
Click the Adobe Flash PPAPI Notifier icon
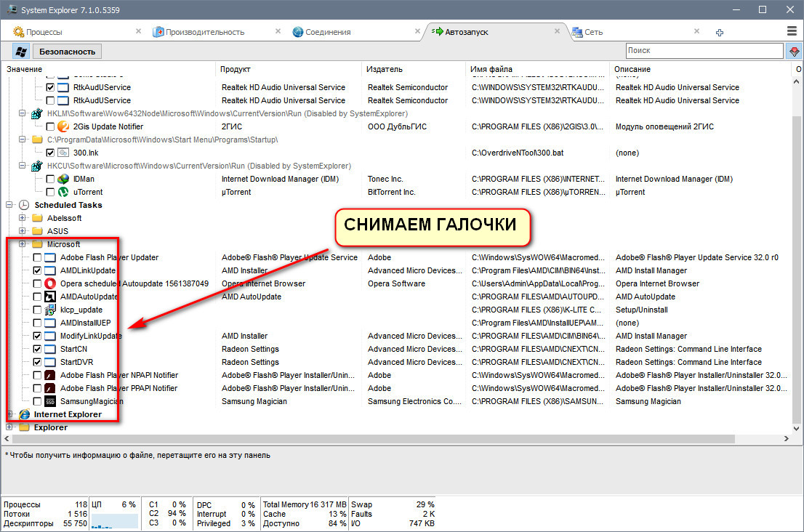49,389
